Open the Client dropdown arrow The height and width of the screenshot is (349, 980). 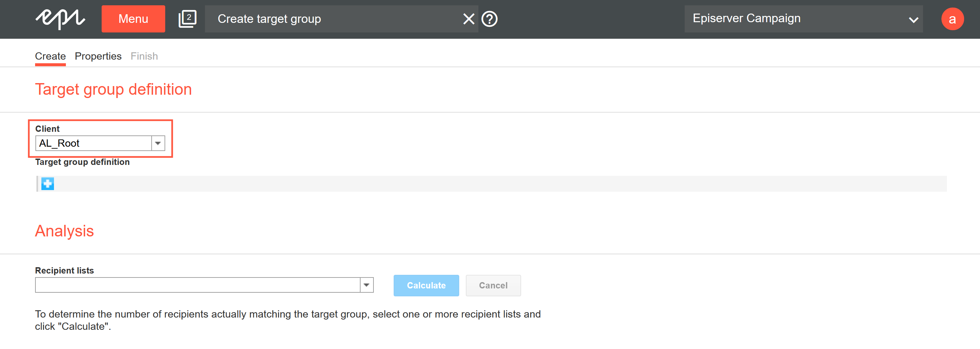coord(158,143)
